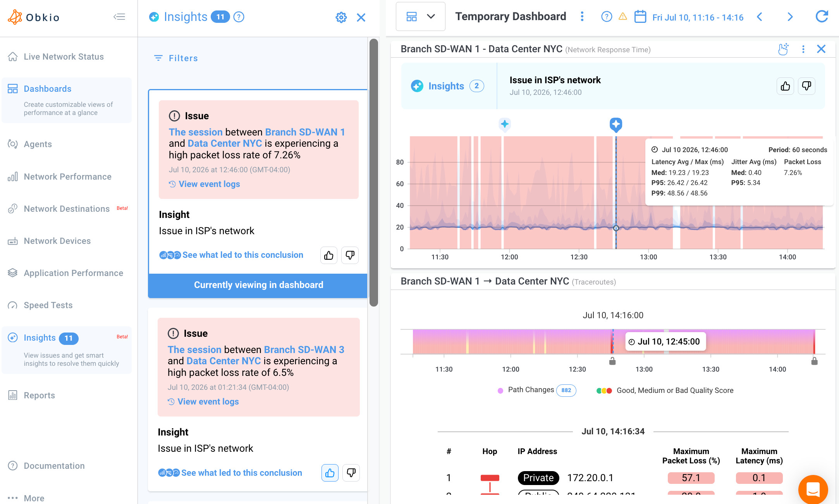Image resolution: width=839 pixels, height=504 pixels.
Task: See what led to SD-WAN 1 conclusion
Action: 231,255
